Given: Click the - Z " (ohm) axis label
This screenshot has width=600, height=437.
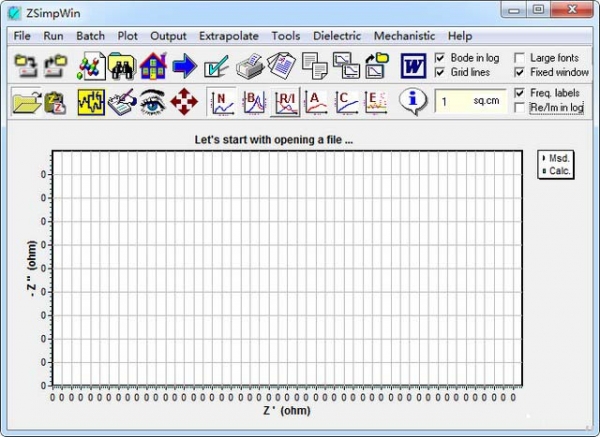Looking at the screenshot, I should (x=32, y=268).
